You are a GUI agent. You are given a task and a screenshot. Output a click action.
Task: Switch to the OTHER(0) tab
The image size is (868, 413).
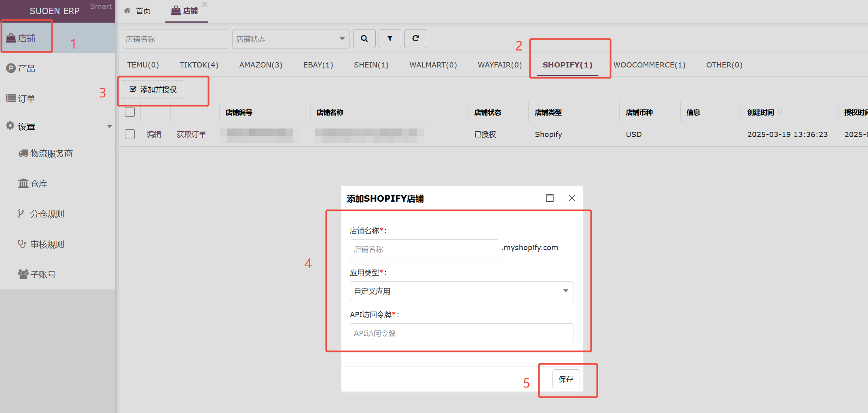(x=724, y=65)
